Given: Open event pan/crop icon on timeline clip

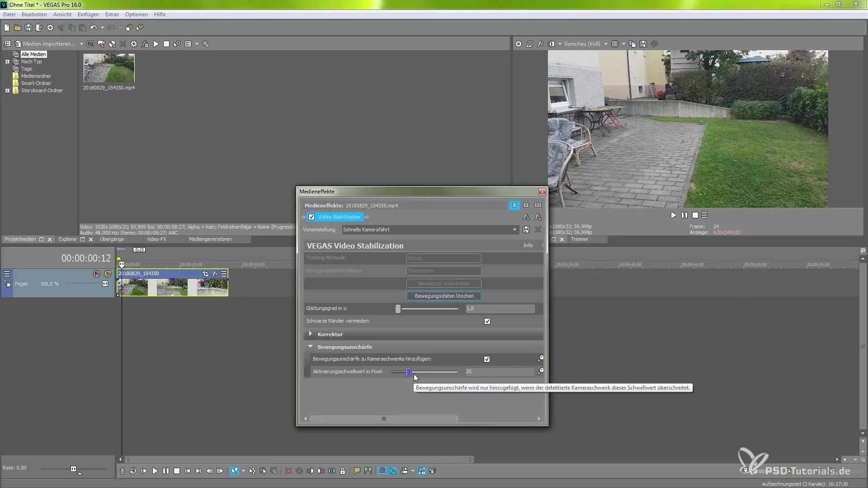Looking at the screenshot, I should pos(206,273).
